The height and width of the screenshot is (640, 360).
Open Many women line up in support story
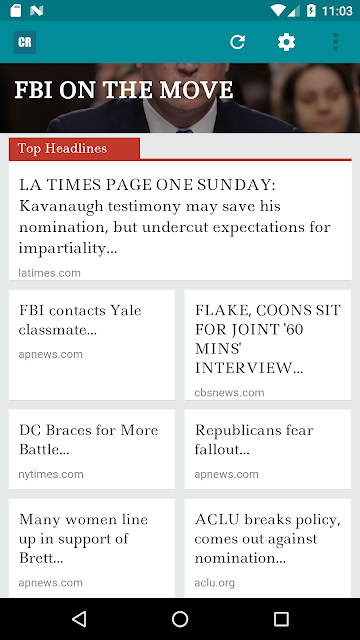point(92,548)
